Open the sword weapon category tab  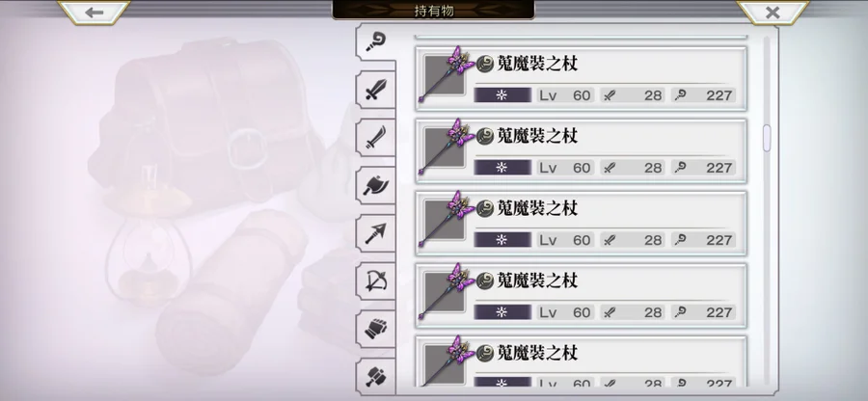(376, 90)
